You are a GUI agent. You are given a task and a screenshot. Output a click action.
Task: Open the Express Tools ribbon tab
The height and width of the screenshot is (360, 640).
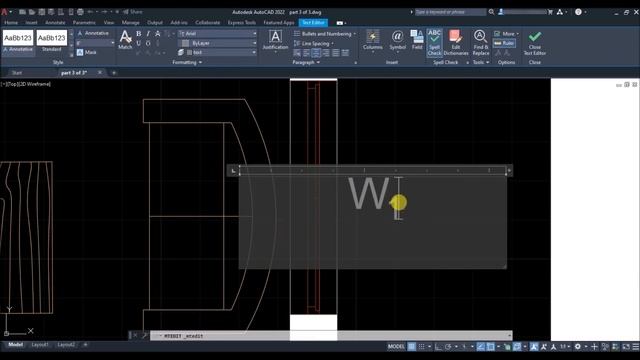tap(242, 22)
